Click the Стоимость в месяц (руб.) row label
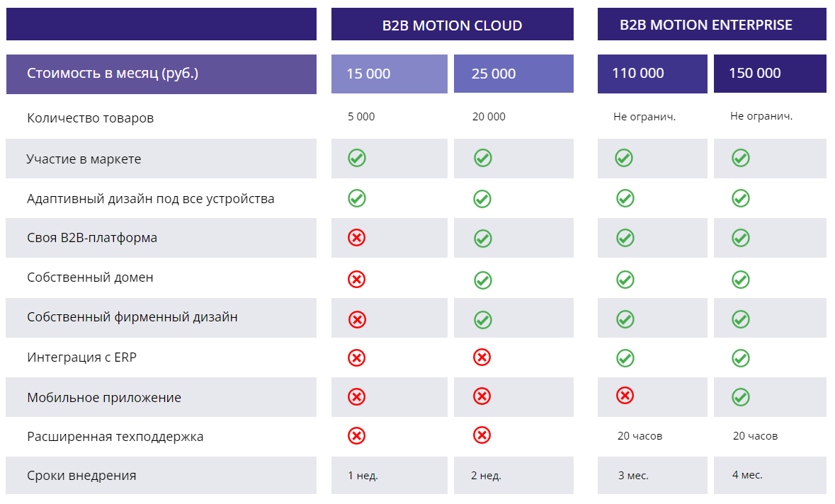This screenshot has width=835, height=504. click(x=112, y=73)
